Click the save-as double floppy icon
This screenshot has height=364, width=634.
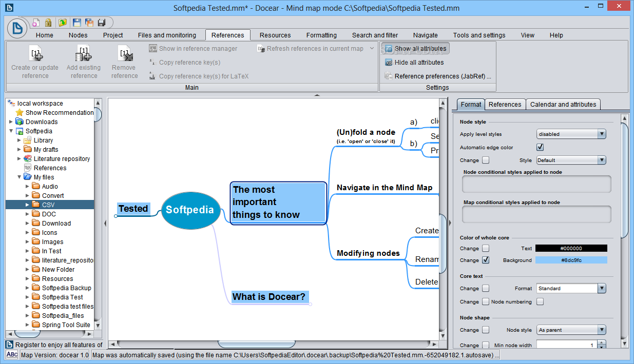pyautogui.click(x=89, y=23)
